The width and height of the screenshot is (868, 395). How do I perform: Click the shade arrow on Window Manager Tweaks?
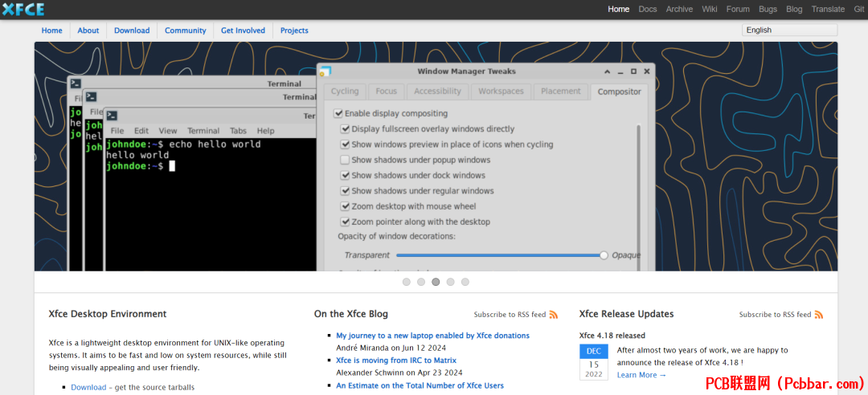click(x=608, y=71)
